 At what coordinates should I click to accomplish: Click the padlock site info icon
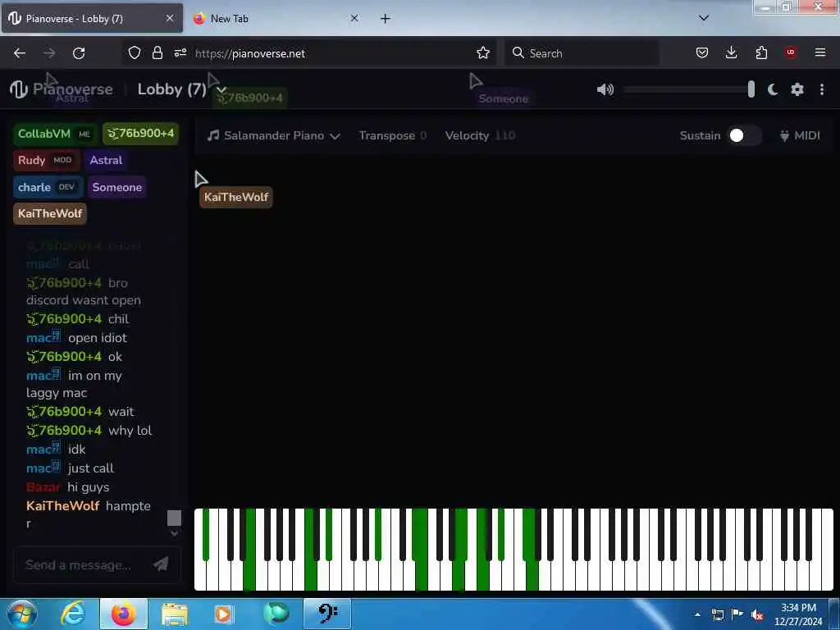pos(157,53)
